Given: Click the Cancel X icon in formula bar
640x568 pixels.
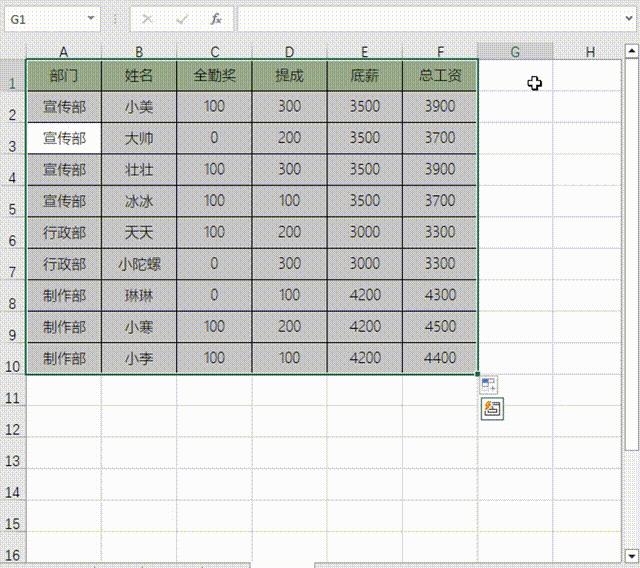Looking at the screenshot, I should [x=147, y=19].
